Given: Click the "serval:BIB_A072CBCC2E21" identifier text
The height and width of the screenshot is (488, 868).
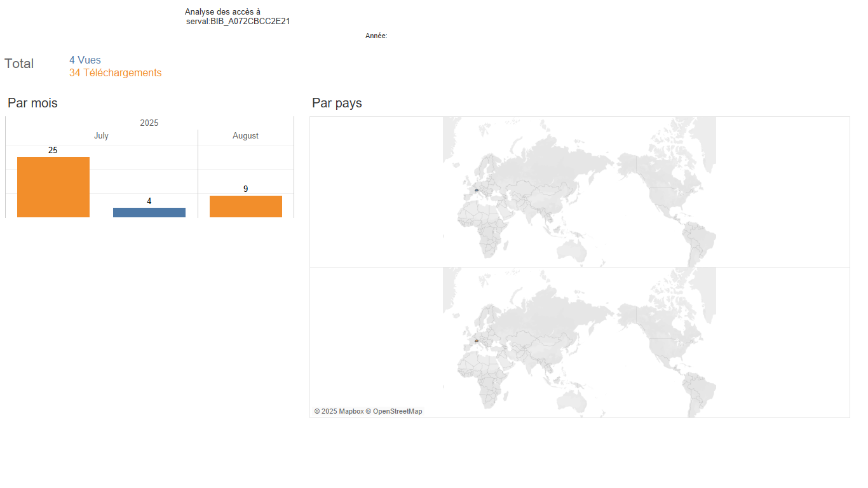Looking at the screenshot, I should click(x=238, y=22).
